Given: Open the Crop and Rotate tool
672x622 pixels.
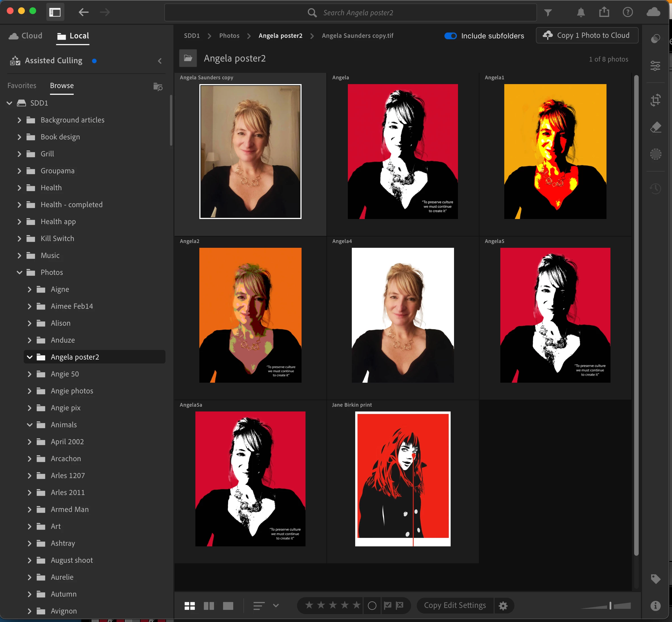Looking at the screenshot, I should [655, 100].
